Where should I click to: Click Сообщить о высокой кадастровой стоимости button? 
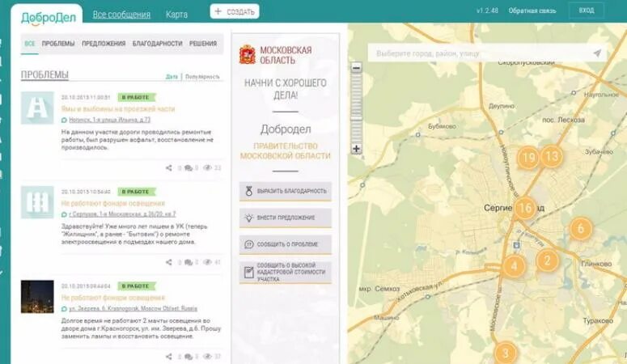coord(286,272)
